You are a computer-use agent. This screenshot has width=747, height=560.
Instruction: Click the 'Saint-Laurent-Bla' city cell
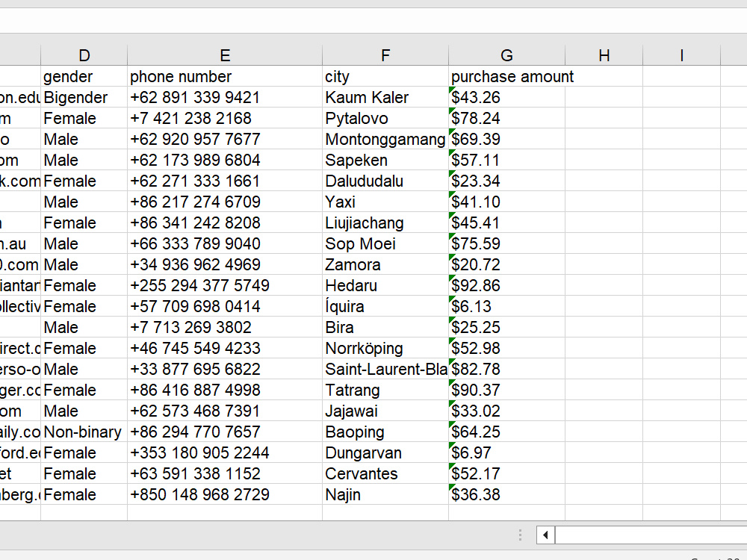click(385, 369)
